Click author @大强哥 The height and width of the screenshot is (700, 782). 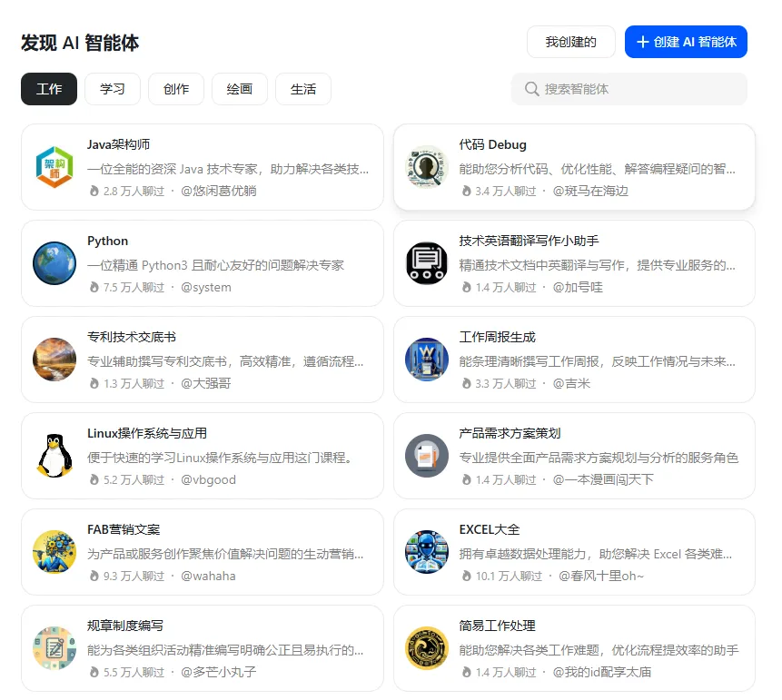[206, 383]
